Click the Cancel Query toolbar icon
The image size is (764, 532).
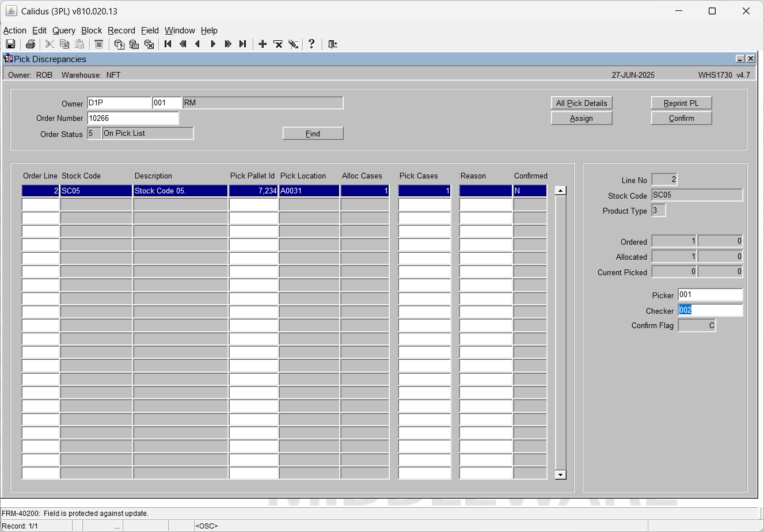[x=149, y=44]
